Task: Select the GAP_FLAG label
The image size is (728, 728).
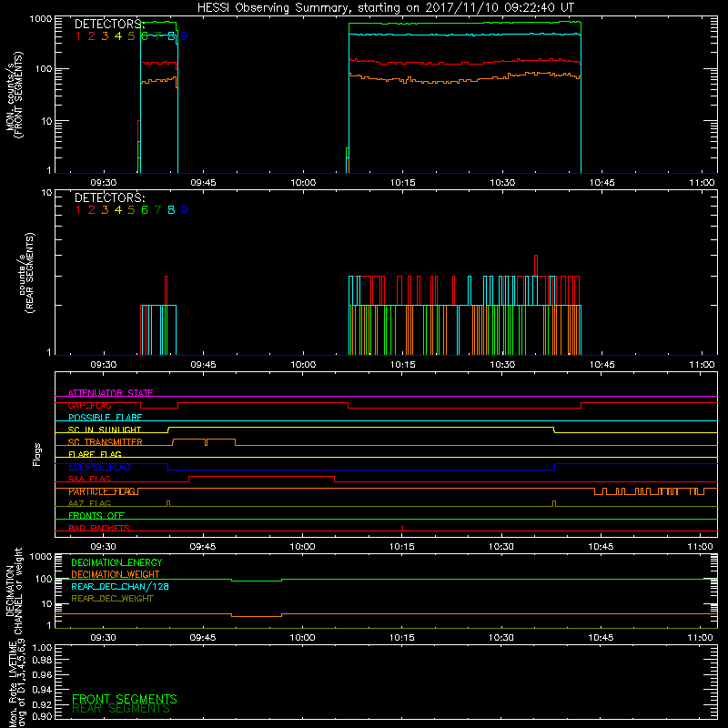Action: point(89,405)
